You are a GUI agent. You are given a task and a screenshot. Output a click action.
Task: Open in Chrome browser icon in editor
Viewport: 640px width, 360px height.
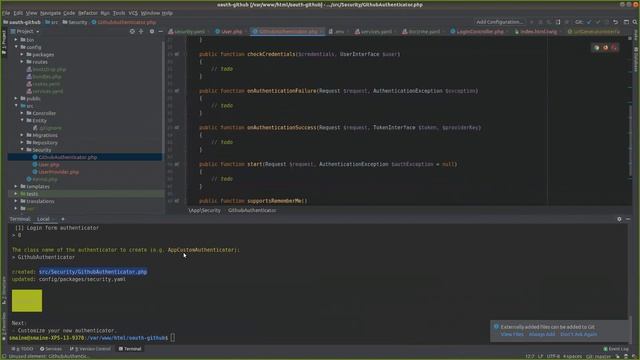coord(596,48)
